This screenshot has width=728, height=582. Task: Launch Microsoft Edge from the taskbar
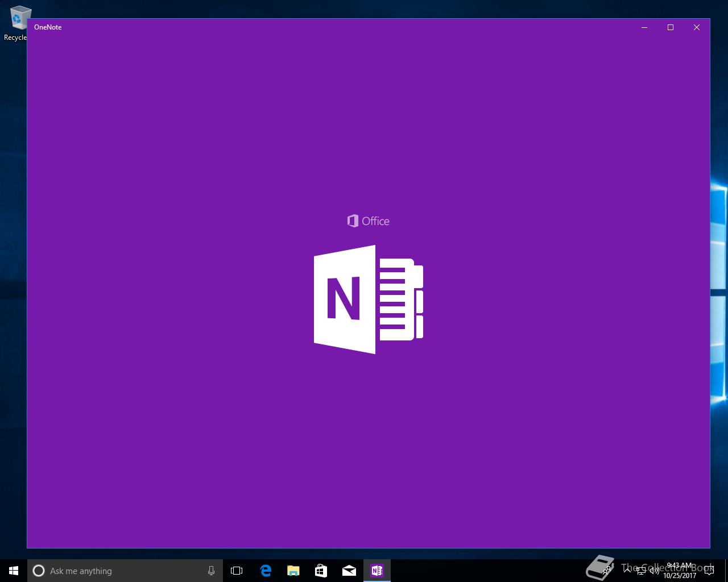[x=265, y=571]
